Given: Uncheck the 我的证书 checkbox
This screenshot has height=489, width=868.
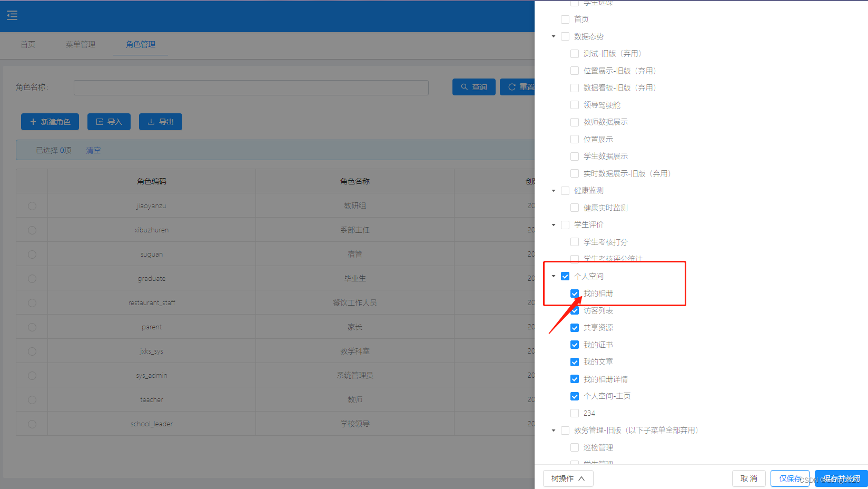Looking at the screenshot, I should [575, 345].
